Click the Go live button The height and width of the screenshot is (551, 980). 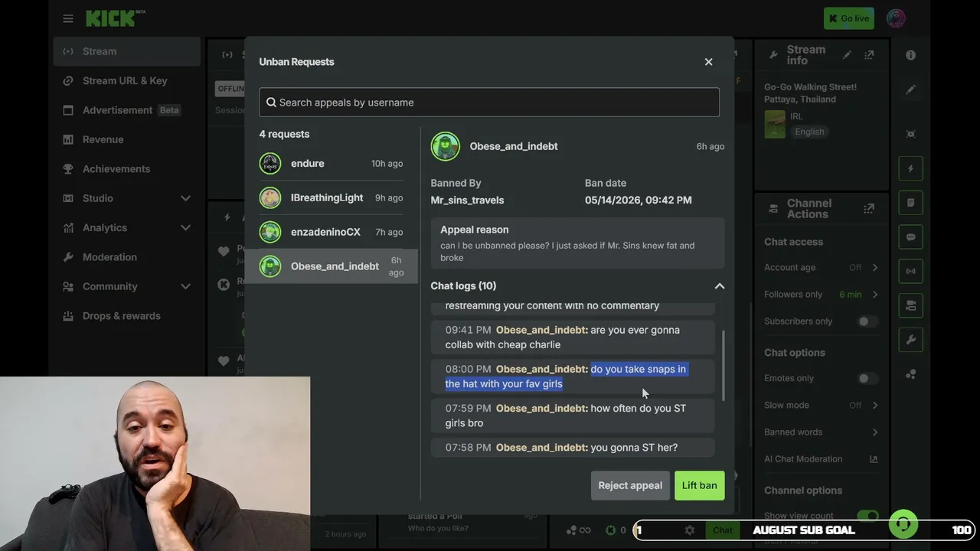849,18
